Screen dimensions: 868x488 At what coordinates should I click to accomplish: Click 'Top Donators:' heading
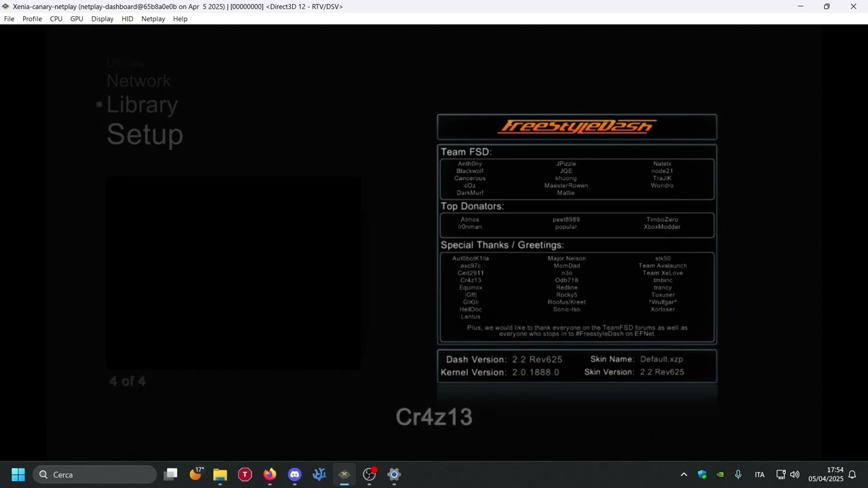pyautogui.click(x=472, y=206)
